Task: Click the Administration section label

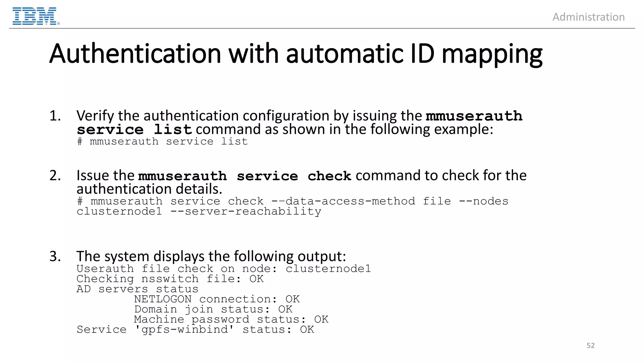Action: click(588, 17)
